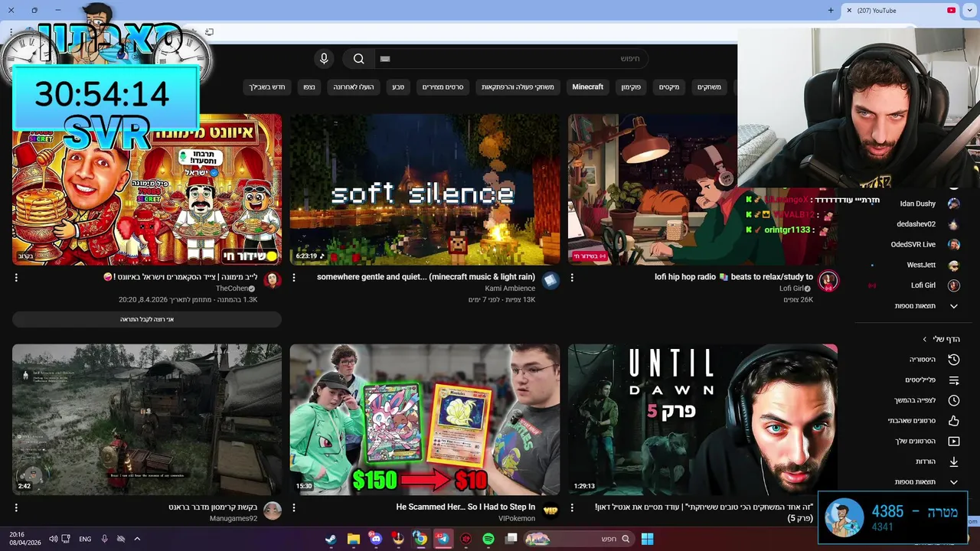Open options menu for He Scammed Her video
Viewport: 980px width, 551px height.
pos(294,507)
